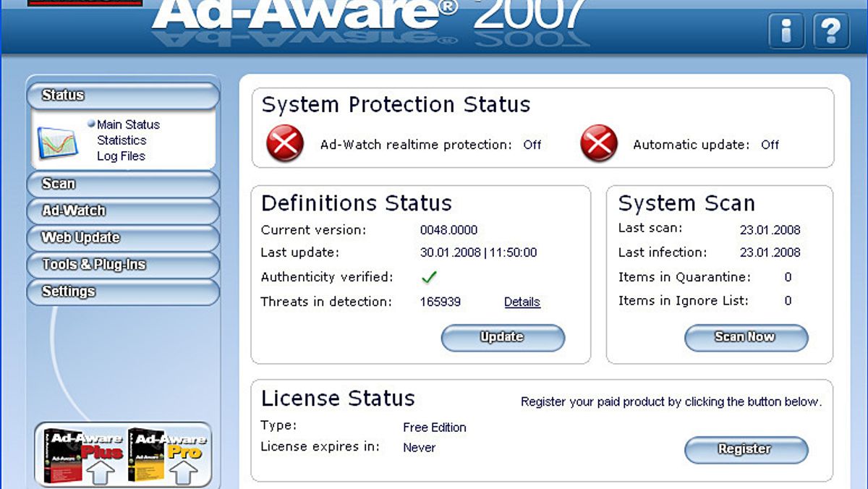Start a scan with Scan Now
Image resolution: width=868 pixels, height=489 pixels.
(745, 337)
